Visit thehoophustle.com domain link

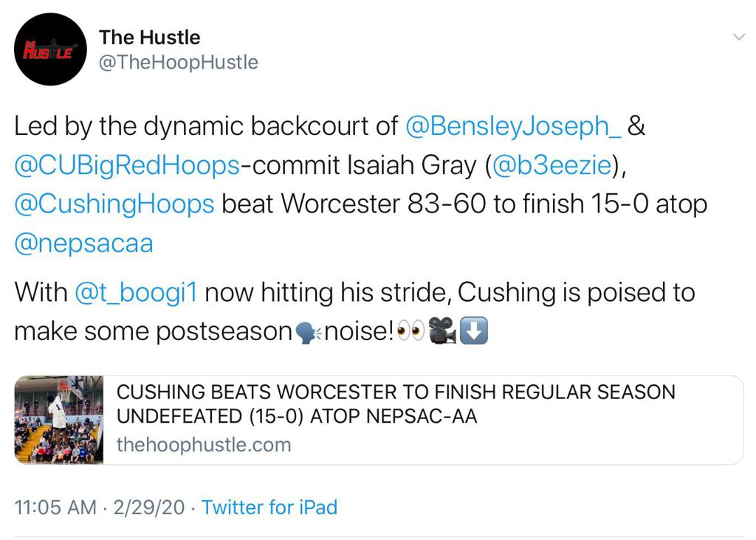point(204,445)
